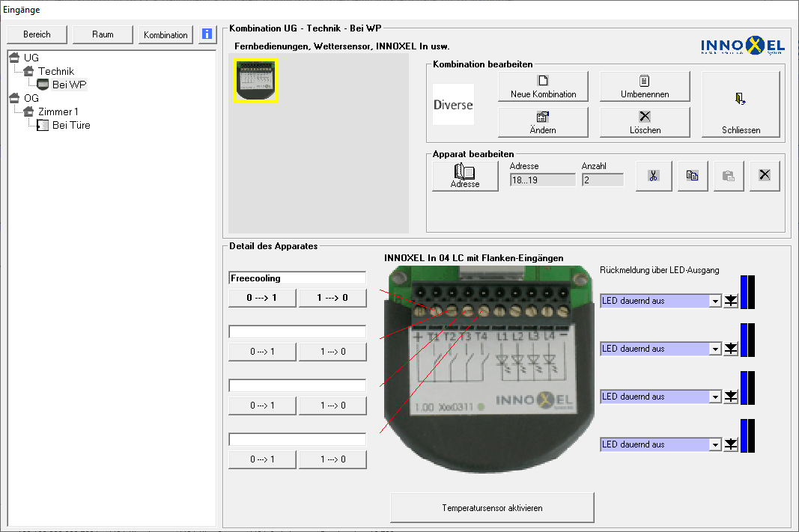Image resolution: width=799 pixels, height=532 pixels.
Task: Click third input's 1 ---> 0 button
Action: tap(332, 406)
